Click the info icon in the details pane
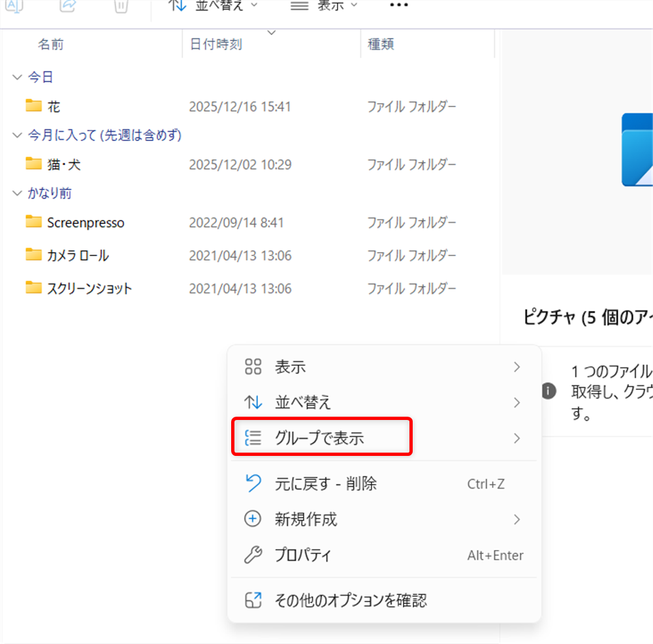This screenshot has width=653, height=644. pos(549,391)
